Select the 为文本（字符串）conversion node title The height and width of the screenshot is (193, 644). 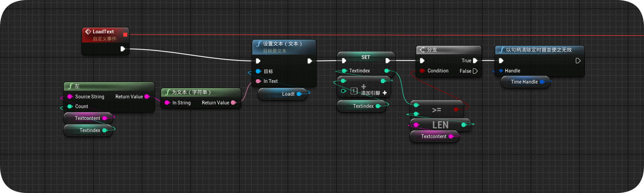click(191, 92)
